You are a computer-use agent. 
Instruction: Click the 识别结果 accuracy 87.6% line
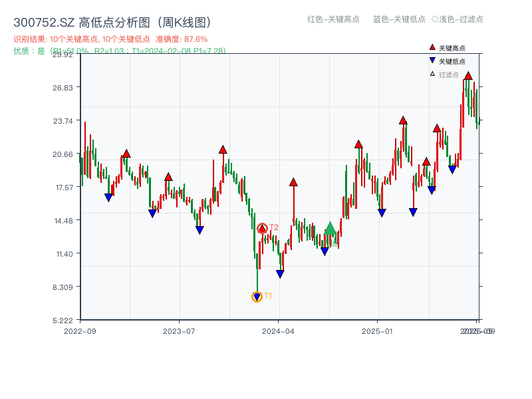click(x=110, y=39)
